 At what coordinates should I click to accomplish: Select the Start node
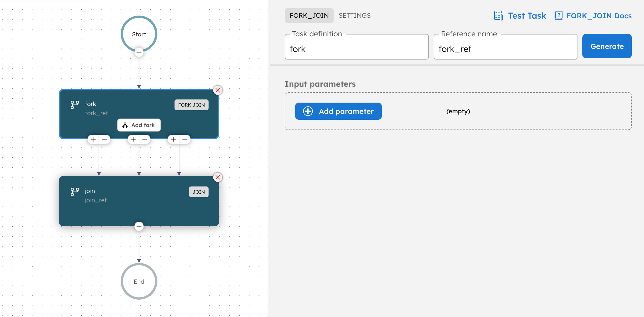pyautogui.click(x=139, y=34)
